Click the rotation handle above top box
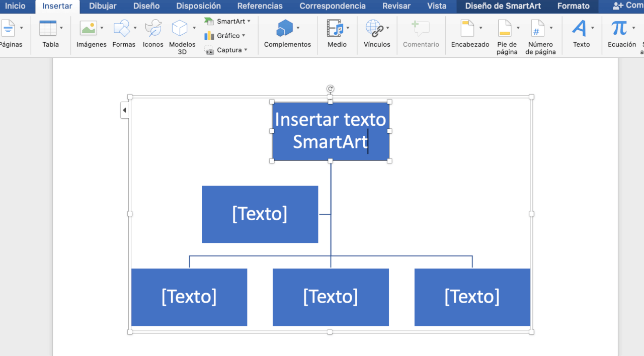This screenshot has width=644, height=356. click(330, 89)
